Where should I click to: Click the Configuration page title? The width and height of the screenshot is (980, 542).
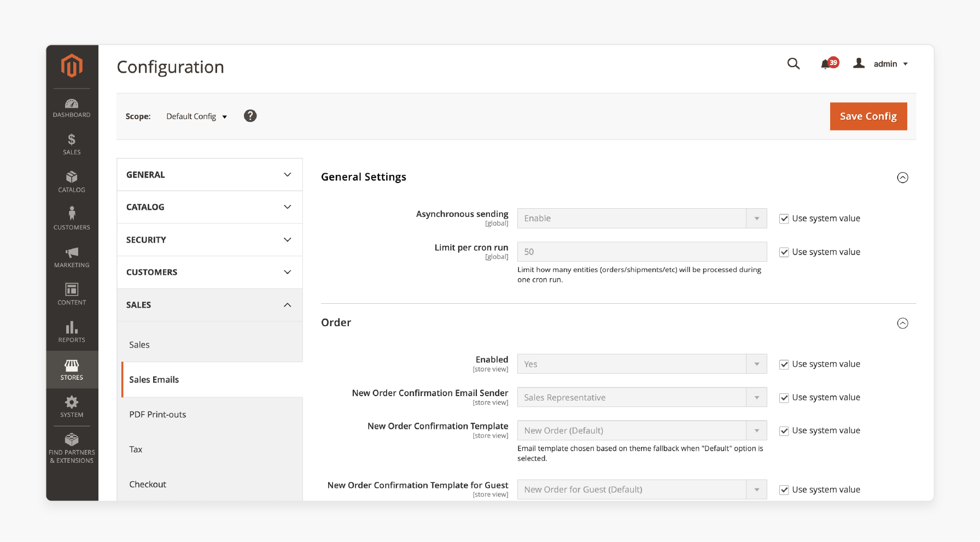click(x=171, y=67)
